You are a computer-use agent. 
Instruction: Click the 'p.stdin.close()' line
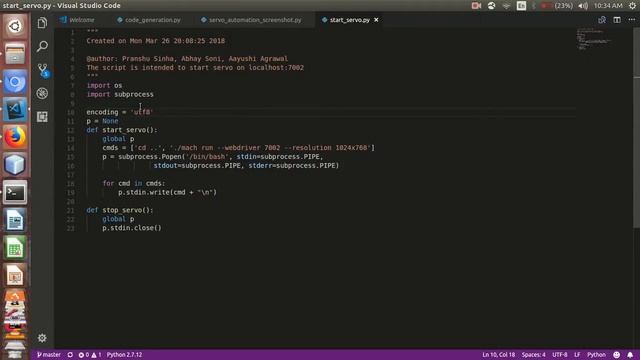[x=132, y=228]
